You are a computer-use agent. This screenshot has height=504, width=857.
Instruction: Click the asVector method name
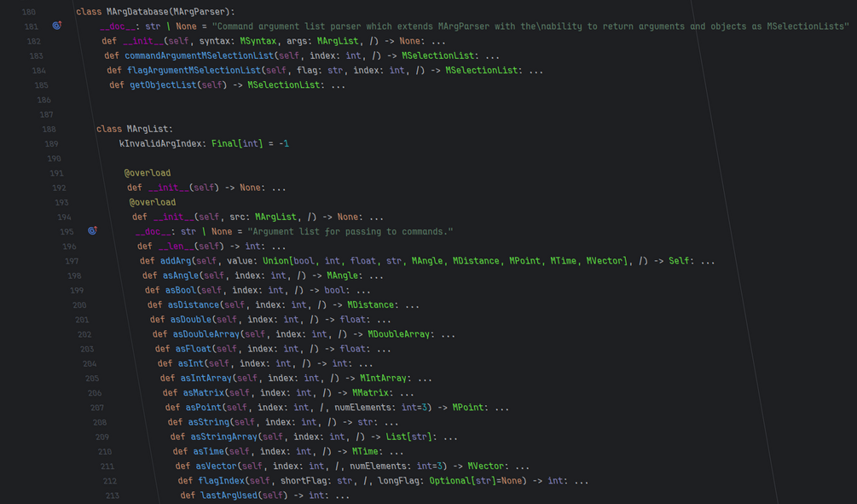[x=217, y=466]
